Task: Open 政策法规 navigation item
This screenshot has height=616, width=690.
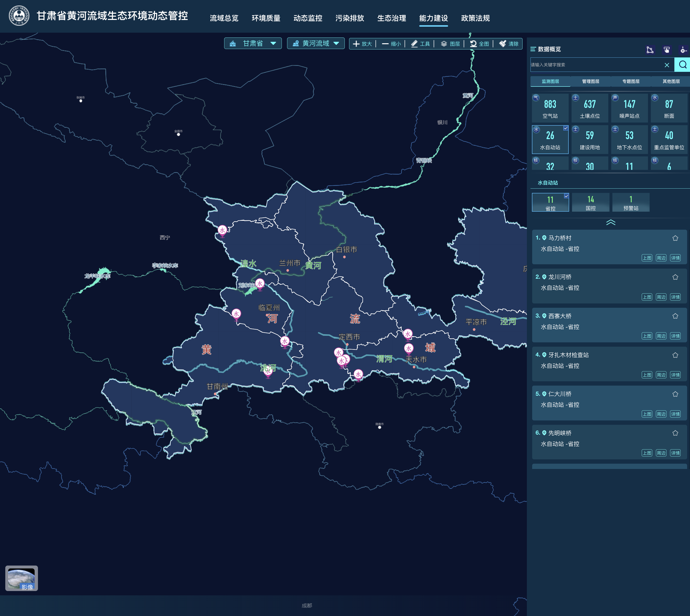Action: pos(475,18)
